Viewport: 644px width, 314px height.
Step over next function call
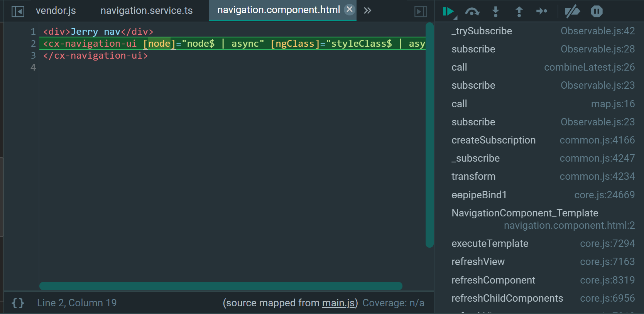[472, 12]
